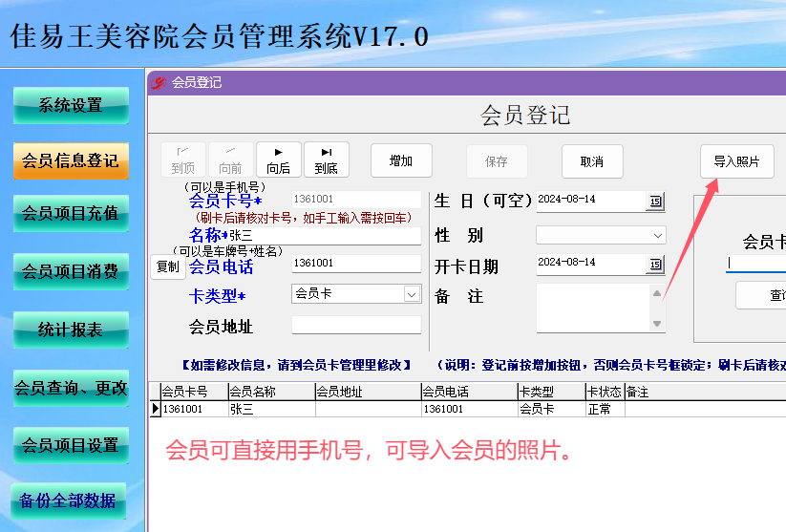Open 会员项目设置 in sidebar
The width and height of the screenshot is (786, 532).
71,445
